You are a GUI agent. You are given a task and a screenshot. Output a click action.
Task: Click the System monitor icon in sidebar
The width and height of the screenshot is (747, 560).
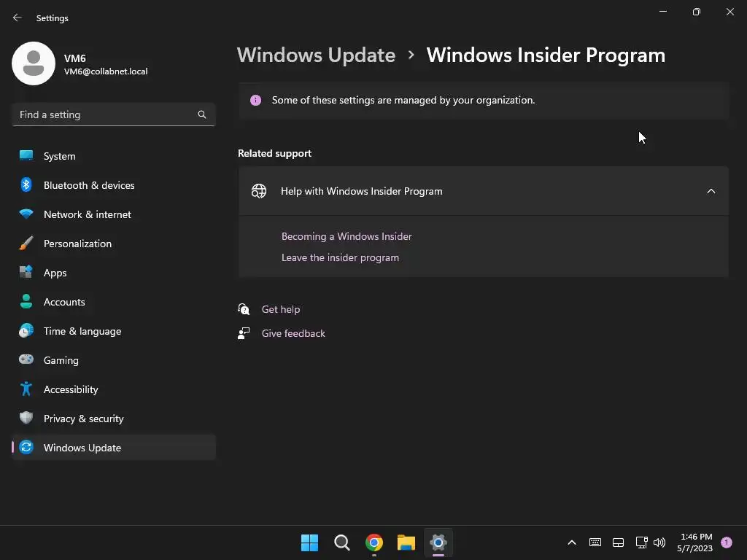pos(26,156)
